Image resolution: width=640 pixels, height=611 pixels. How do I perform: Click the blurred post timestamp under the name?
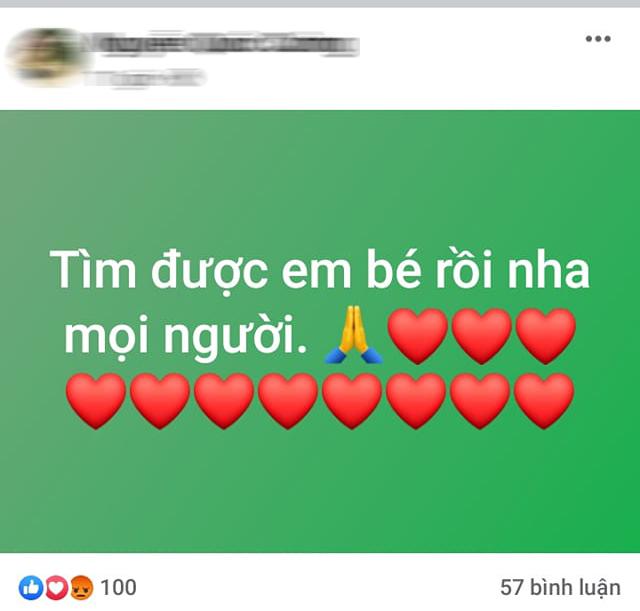pyautogui.click(x=146, y=78)
